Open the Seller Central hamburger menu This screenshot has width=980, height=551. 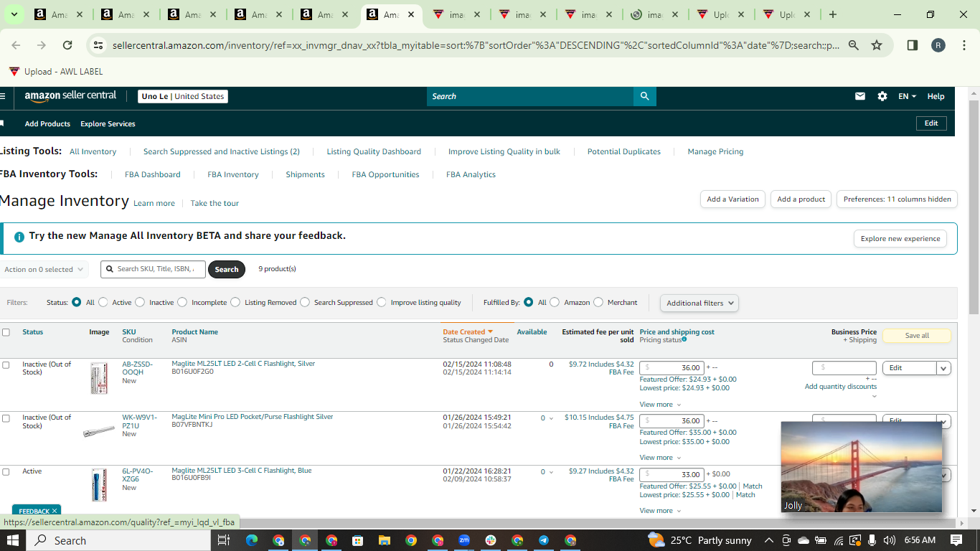click(3, 96)
